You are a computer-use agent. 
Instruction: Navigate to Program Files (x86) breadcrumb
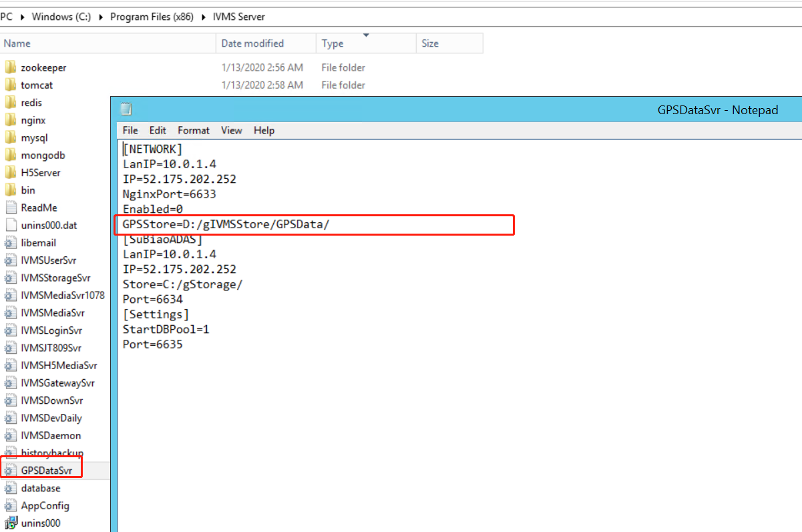point(151,17)
